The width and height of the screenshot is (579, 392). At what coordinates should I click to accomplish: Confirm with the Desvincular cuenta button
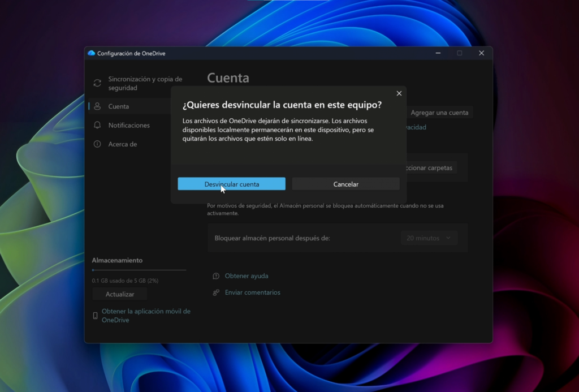[x=231, y=183]
